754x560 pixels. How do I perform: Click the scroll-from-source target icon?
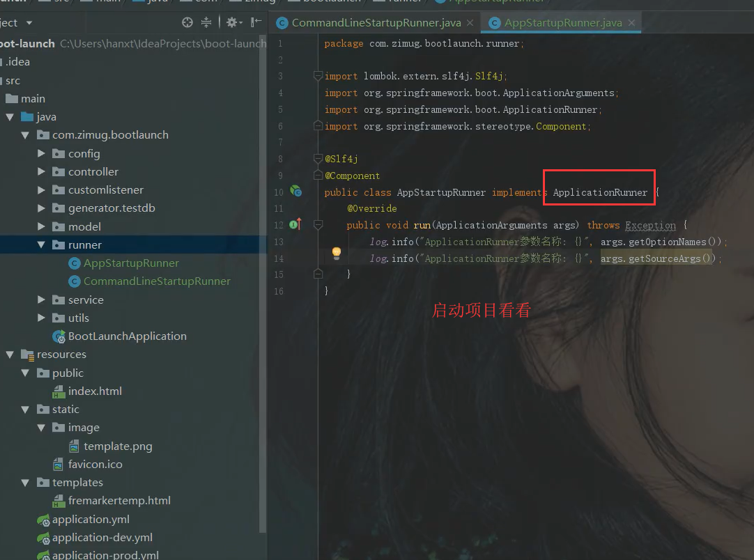[187, 22]
